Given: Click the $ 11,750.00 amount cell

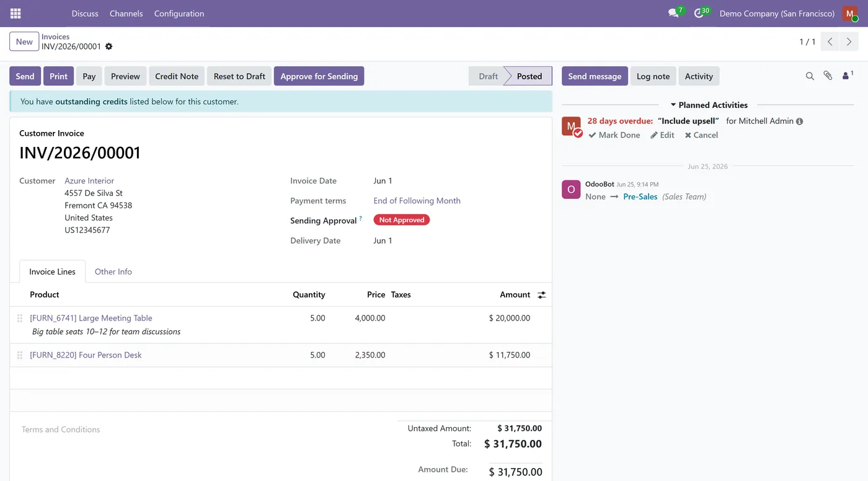Looking at the screenshot, I should pos(509,355).
